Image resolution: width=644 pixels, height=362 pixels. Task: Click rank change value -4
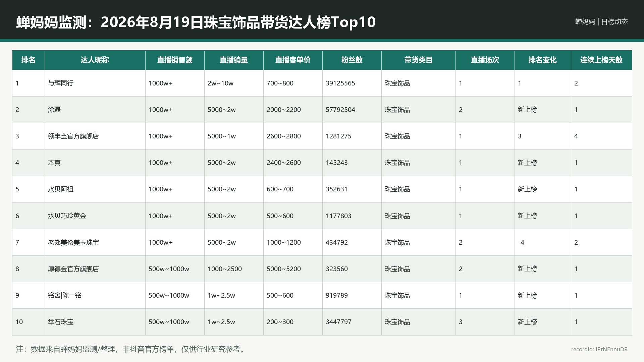click(x=521, y=242)
